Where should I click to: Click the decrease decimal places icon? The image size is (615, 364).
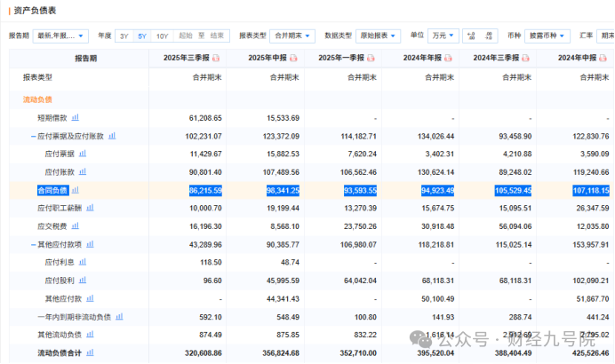point(488,36)
